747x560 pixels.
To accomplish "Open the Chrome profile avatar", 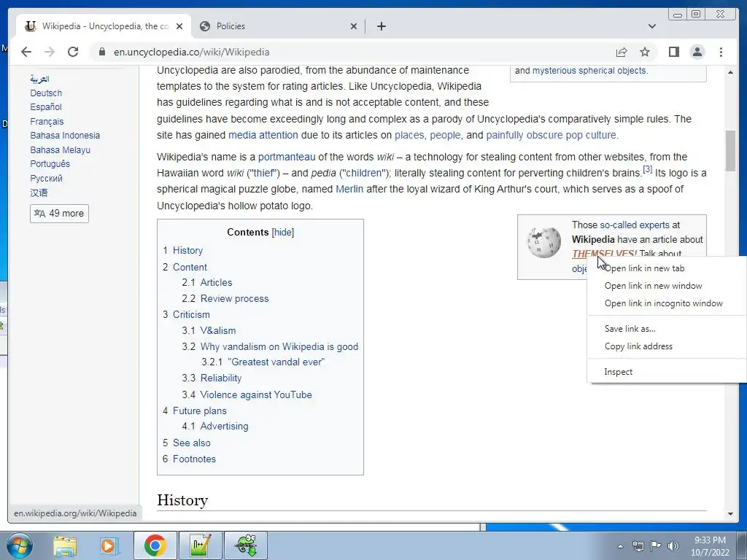I will pyautogui.click(x=697, y=52).
